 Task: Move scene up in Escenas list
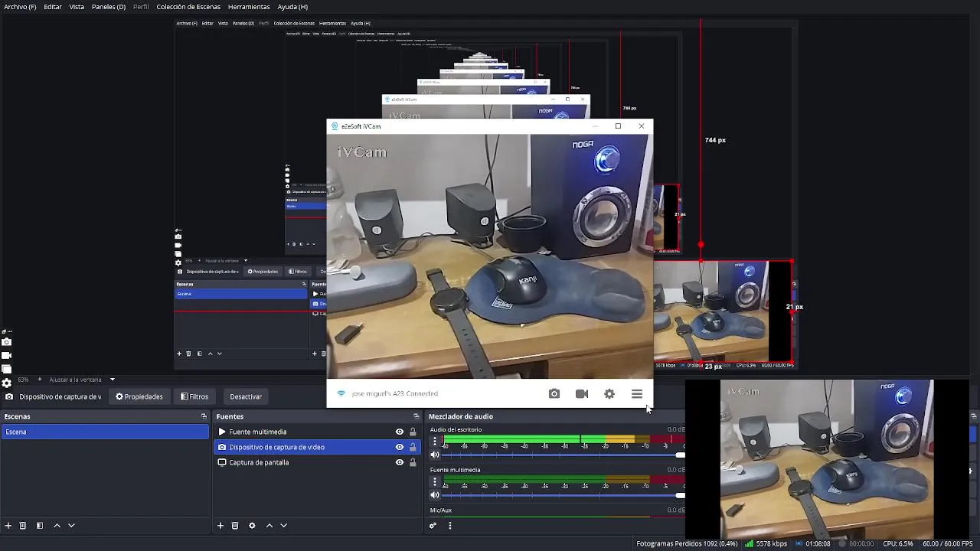57,526
